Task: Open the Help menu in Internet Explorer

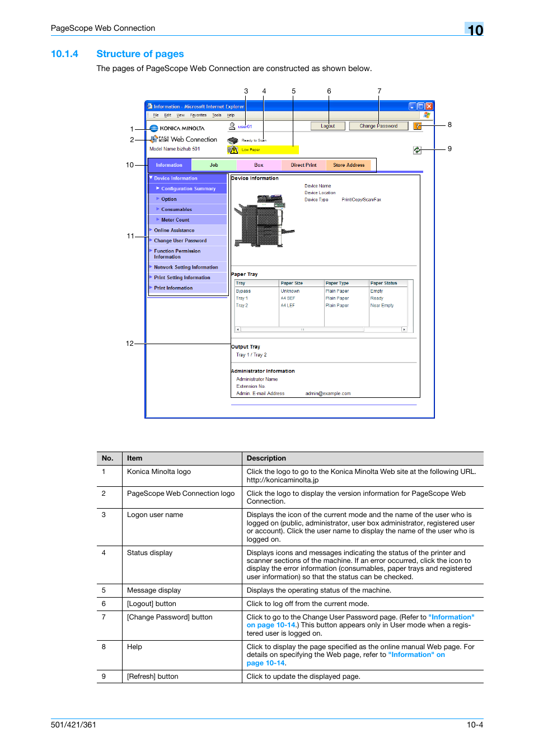Action: pyautogui.click(x=231, y=115)
